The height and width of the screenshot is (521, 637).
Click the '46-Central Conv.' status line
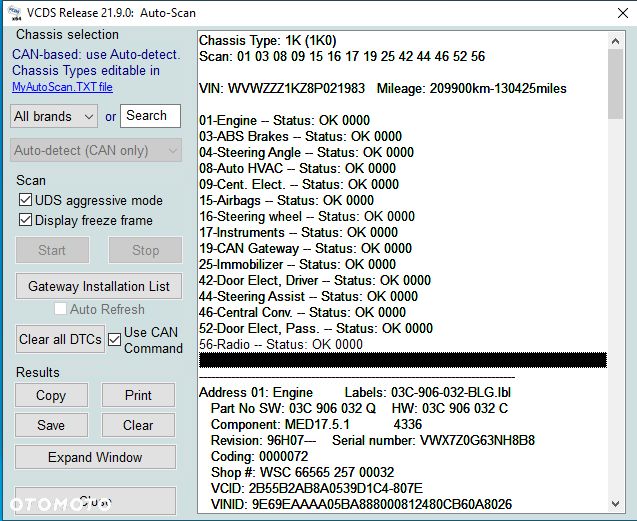[302, 313]
